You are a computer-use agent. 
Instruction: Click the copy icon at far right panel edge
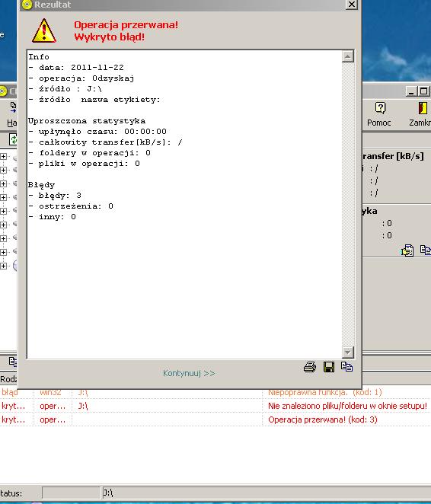pyautogui.click(x=426, y=250)
